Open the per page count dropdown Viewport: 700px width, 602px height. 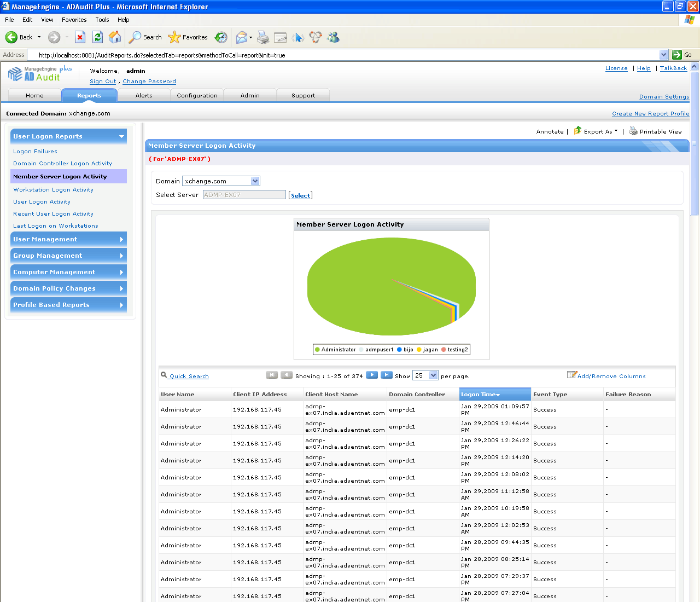pyautogui.click(x=433, y=375)
